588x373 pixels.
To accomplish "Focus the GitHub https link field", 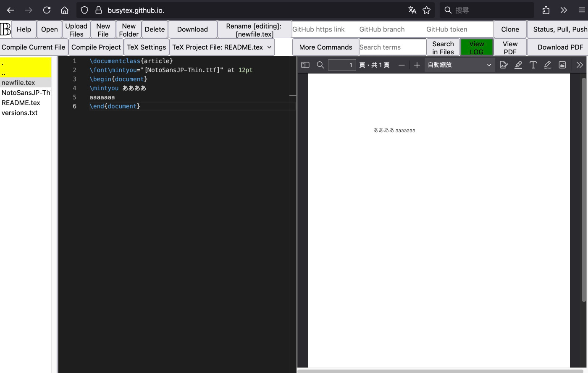I will tap(325, 29).
